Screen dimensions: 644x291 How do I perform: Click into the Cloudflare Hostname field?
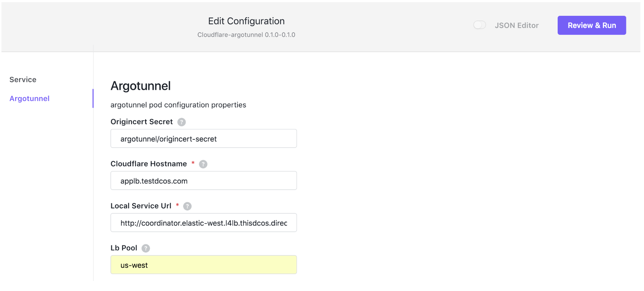click(204, 181)
